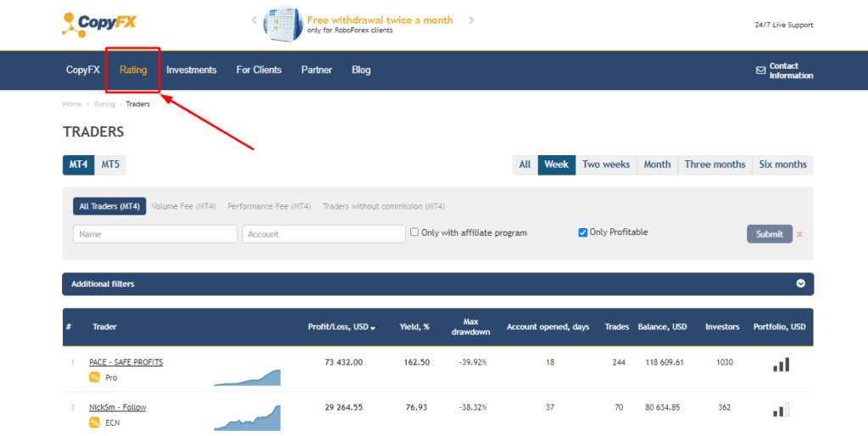Open the NickSm - Follow trader link
868x436 pixels.
click(x=117, y=407)
